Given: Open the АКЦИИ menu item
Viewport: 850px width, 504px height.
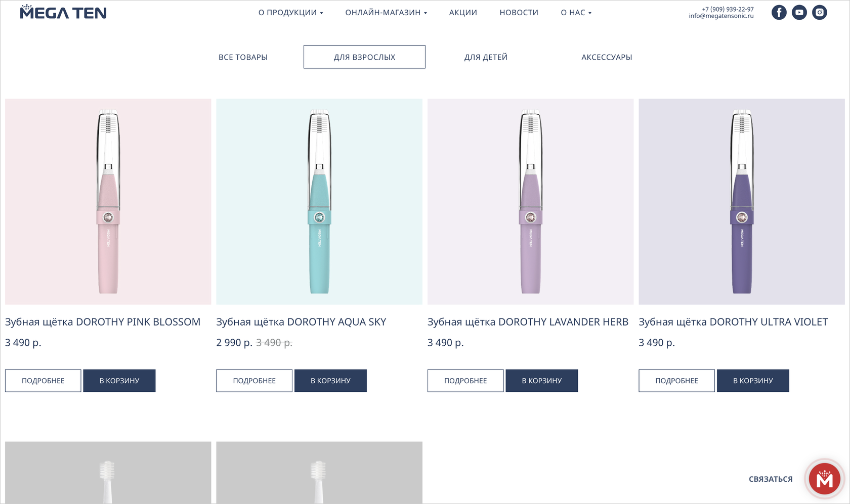Looking at the screenshot, I should [463, 13].
